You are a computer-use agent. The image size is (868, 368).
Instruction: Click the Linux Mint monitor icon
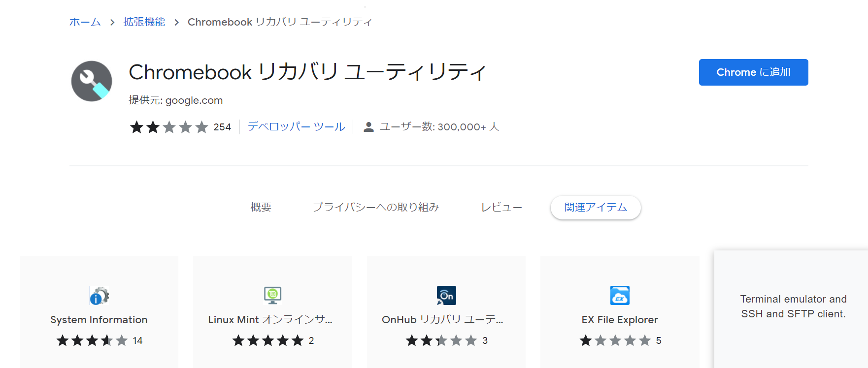(x=272, y=296)
